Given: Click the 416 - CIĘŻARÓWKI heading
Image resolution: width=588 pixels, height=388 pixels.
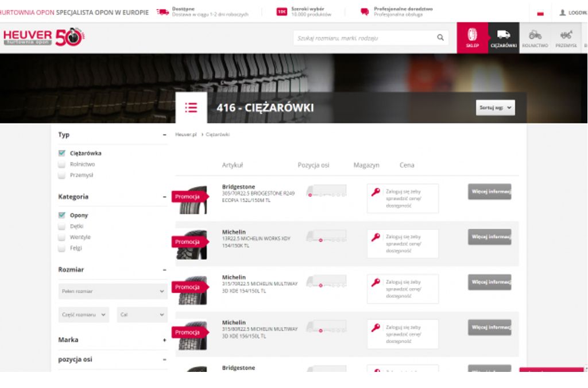Looking at the screenshot, I should (265, 107).
